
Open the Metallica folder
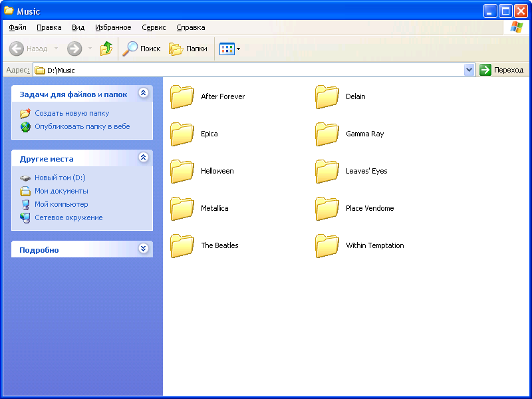point(182,208)
